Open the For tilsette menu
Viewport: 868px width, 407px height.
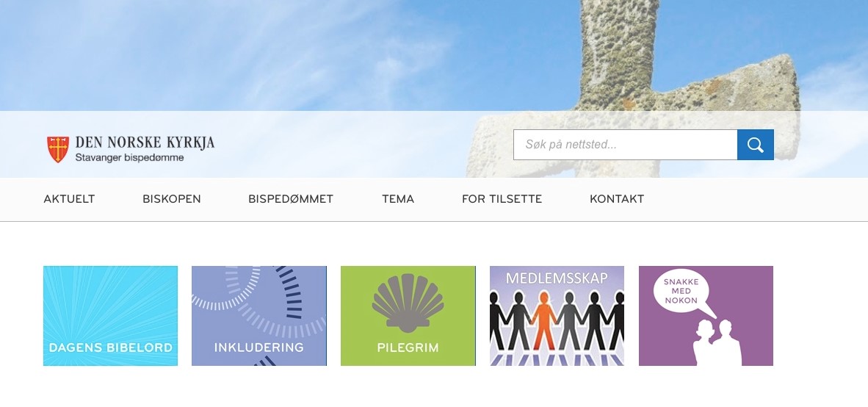502,199
